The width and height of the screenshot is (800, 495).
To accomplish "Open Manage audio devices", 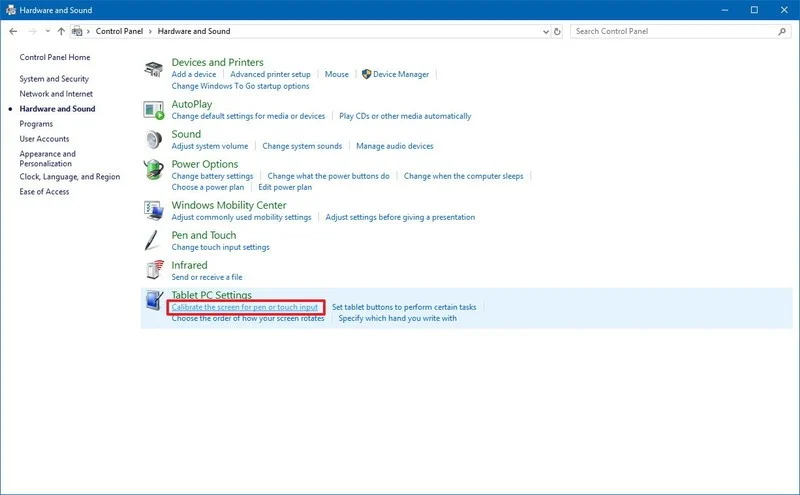I will (395, 146).
